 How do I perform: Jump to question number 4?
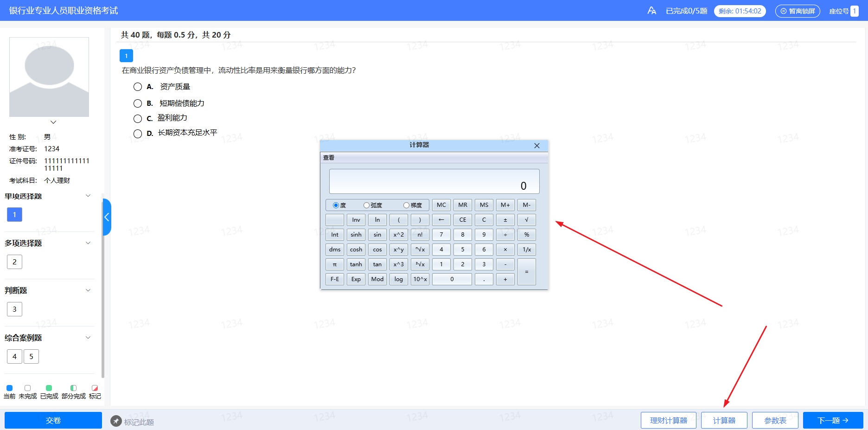[x=14, y=356]
